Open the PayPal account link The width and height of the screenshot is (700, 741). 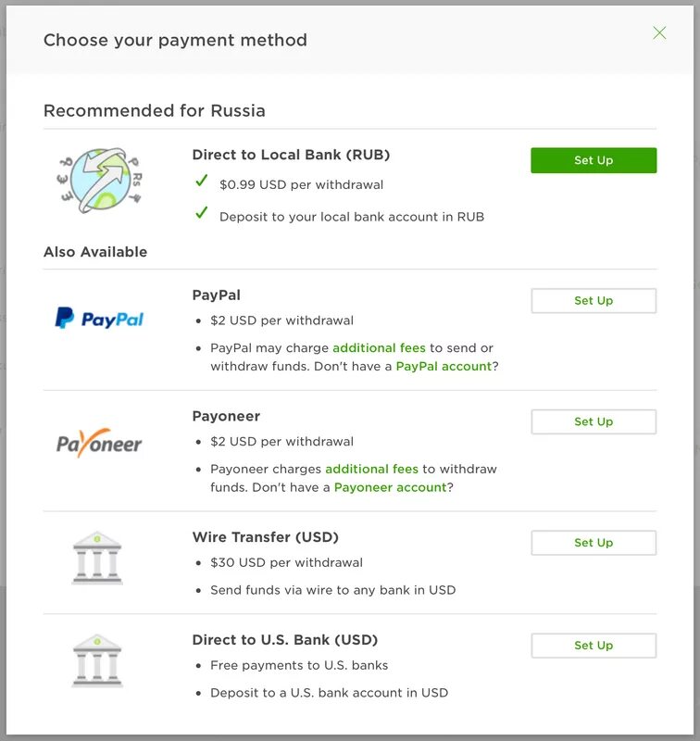coord(444,367)
